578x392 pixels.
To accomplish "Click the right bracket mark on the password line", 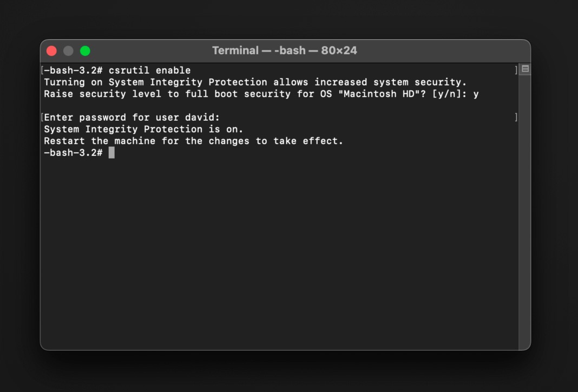I will click(516, 117).
